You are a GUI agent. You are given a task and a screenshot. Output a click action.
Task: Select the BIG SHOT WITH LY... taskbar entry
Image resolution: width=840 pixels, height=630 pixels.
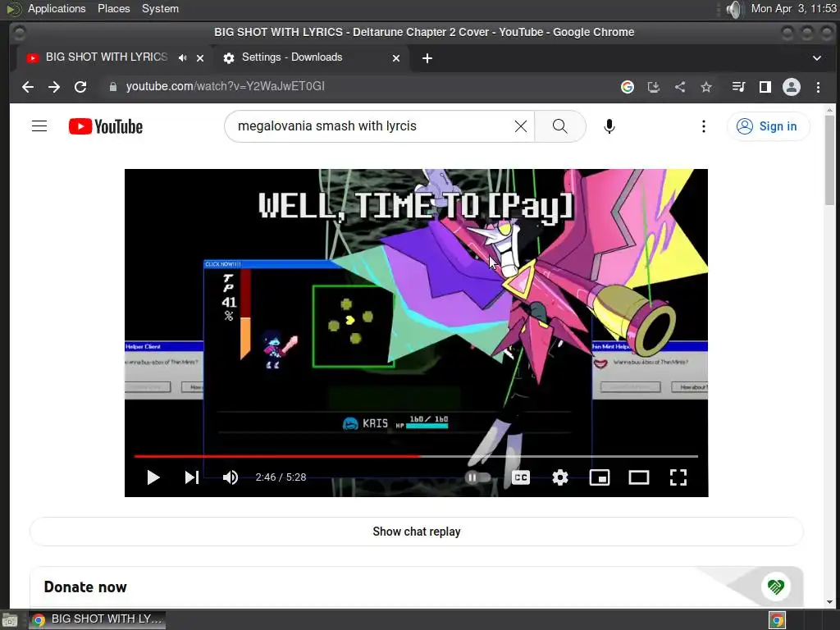[x=98, y=619]
